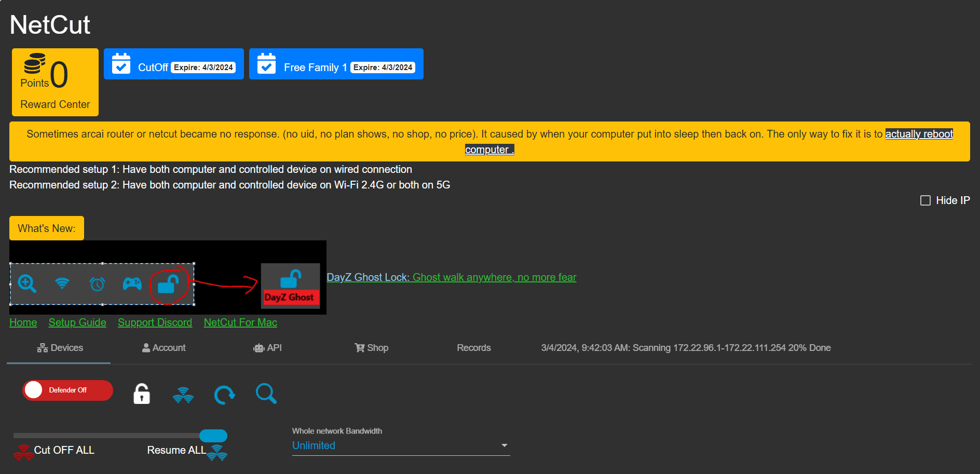The height and width of the screenshot is (474, 980).
Task: Switch to the Records tab
Action: click(x=474, y=348)
